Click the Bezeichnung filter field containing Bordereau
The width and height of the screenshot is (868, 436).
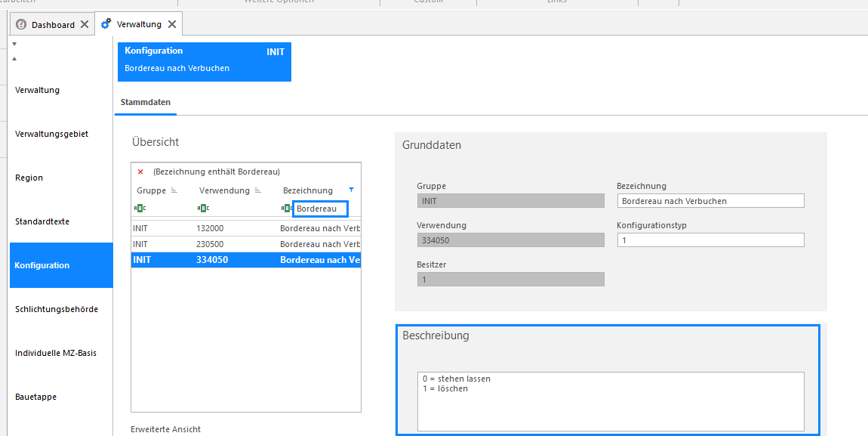tap(321, 209)
